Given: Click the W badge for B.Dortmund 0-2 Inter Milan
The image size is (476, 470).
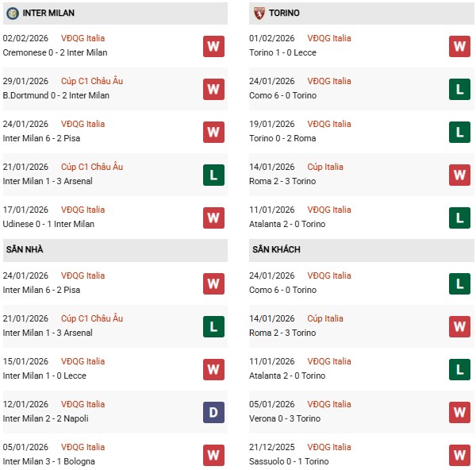Looking at the screenshot, I should click(x=213, y=89).
